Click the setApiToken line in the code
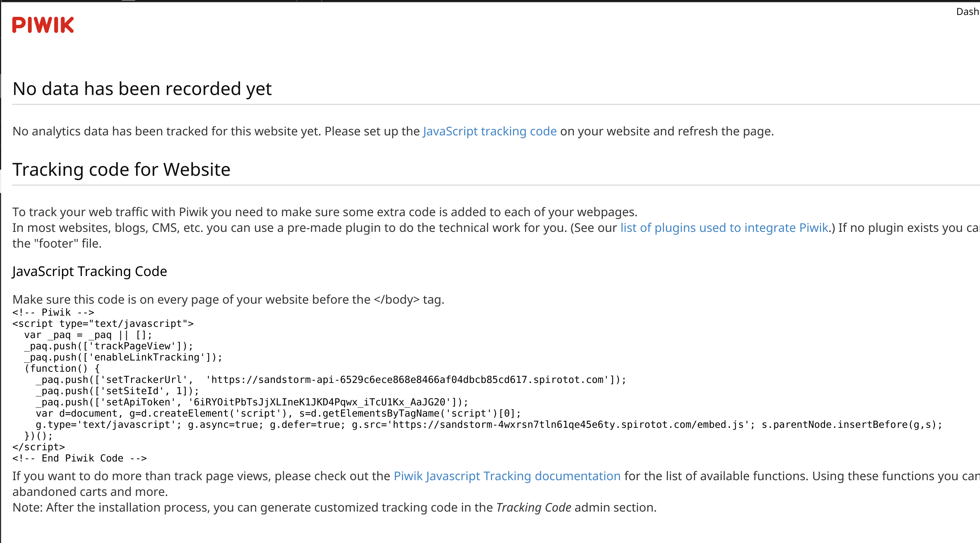Viewport: 980px width, 543px height. click(x=252, y=402)
